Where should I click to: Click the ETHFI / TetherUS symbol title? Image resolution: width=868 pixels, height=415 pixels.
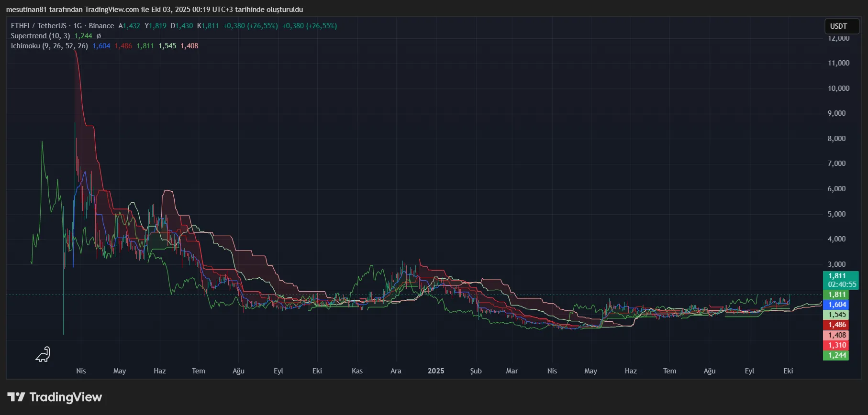(x=39, y=26)
